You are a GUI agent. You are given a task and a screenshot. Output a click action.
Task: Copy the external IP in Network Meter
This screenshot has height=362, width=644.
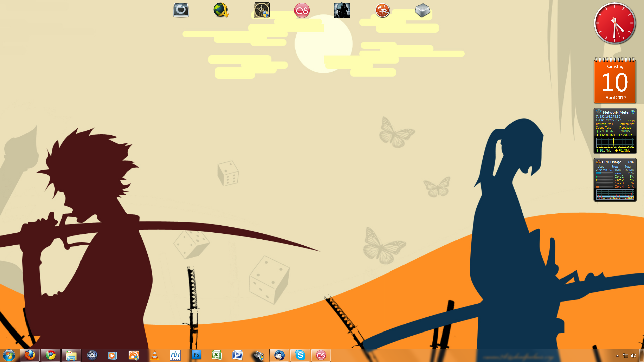click(x=631, y=120)
